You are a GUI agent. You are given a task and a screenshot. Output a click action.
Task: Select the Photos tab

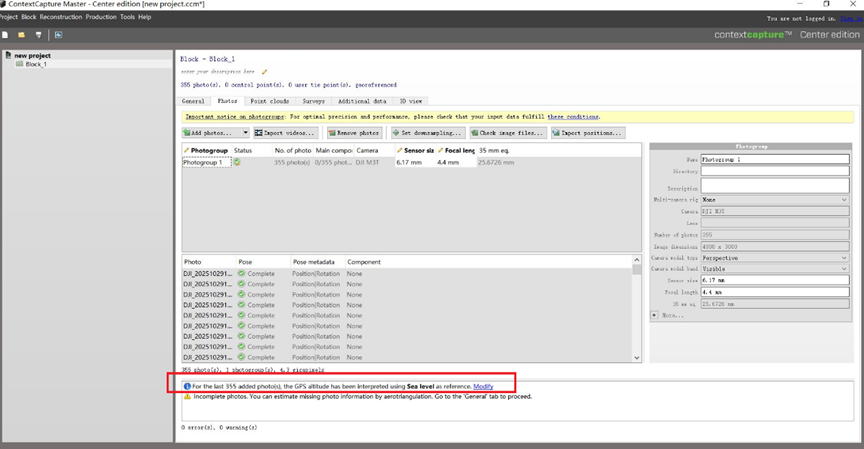tap(227, 101)
